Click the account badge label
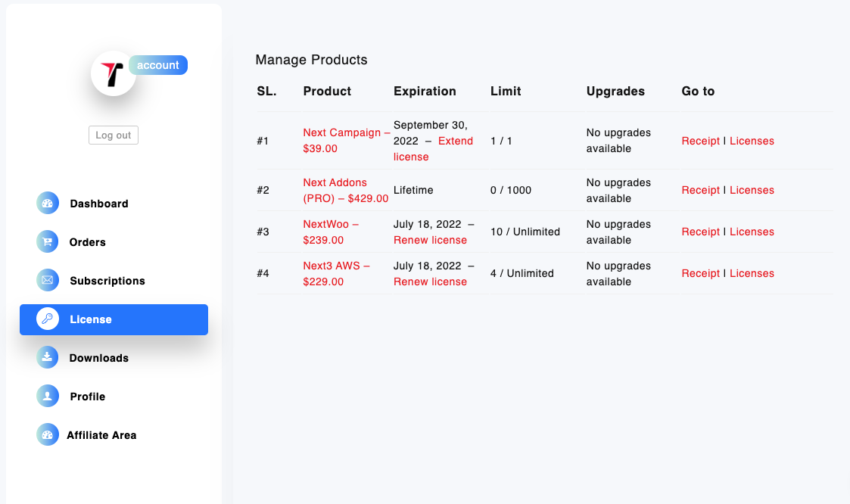Image resolution: width=850 pixels, height=504 pixels. [158, 65]
